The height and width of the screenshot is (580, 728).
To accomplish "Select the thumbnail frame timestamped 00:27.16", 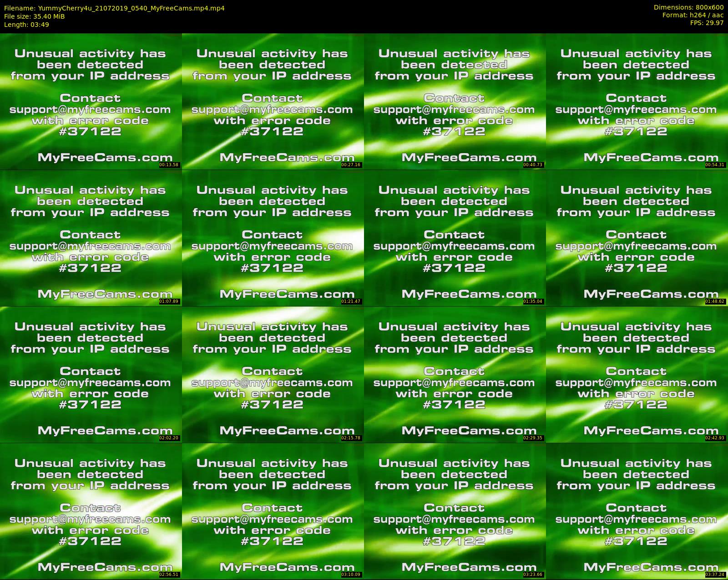I will [273, 101].
